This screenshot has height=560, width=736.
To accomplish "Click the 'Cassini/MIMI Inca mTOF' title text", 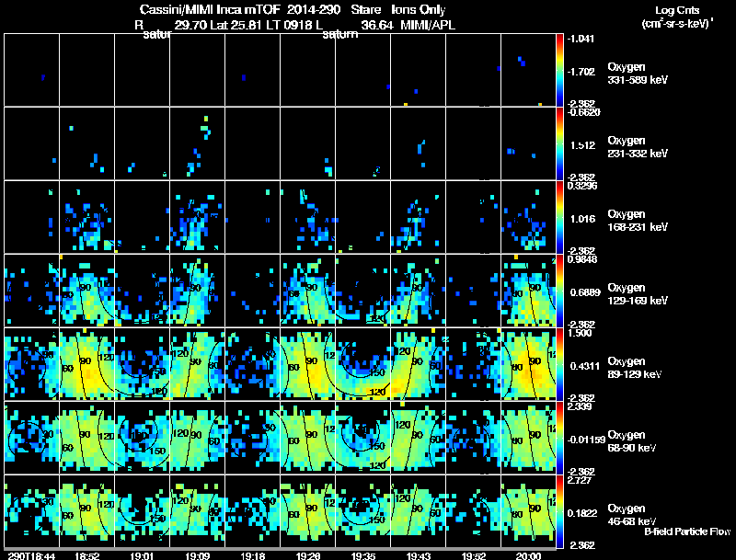I will tap(210, 10).
